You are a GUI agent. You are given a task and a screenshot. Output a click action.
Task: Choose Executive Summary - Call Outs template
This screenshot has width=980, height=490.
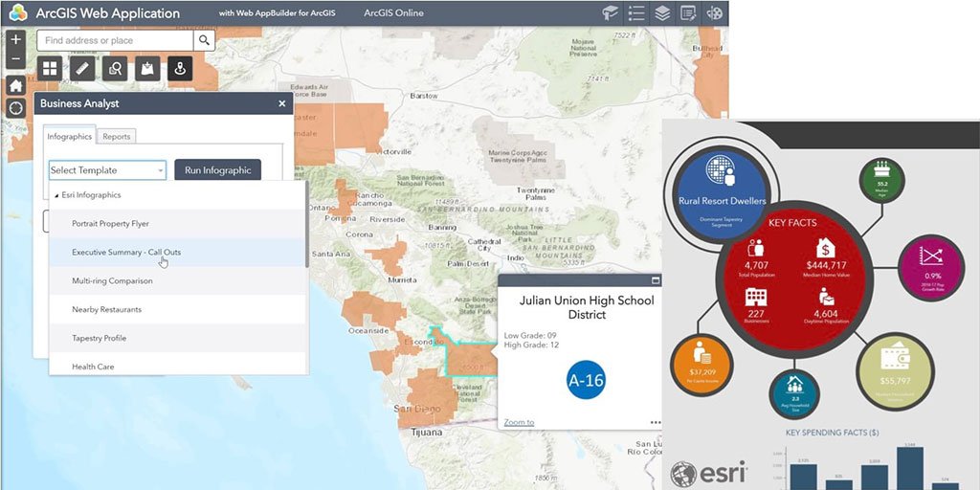tap(177, 253)
